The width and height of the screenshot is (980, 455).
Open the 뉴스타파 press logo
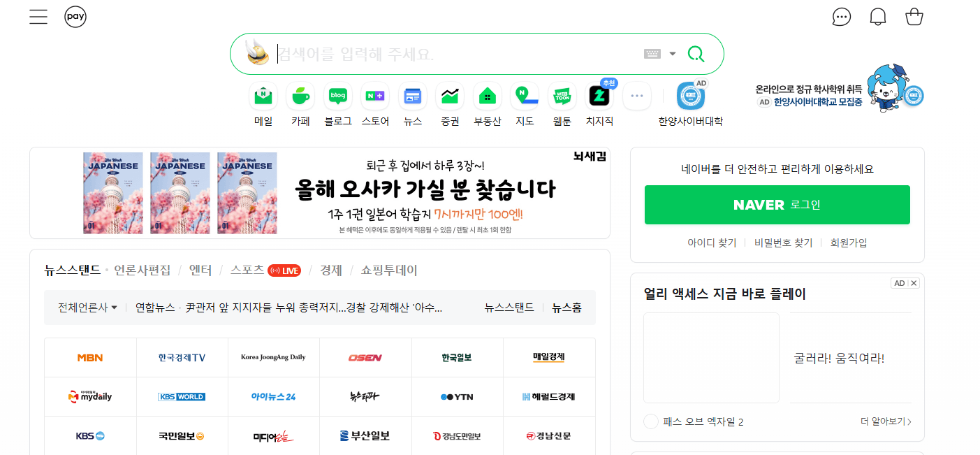click(x=365, y=397)
